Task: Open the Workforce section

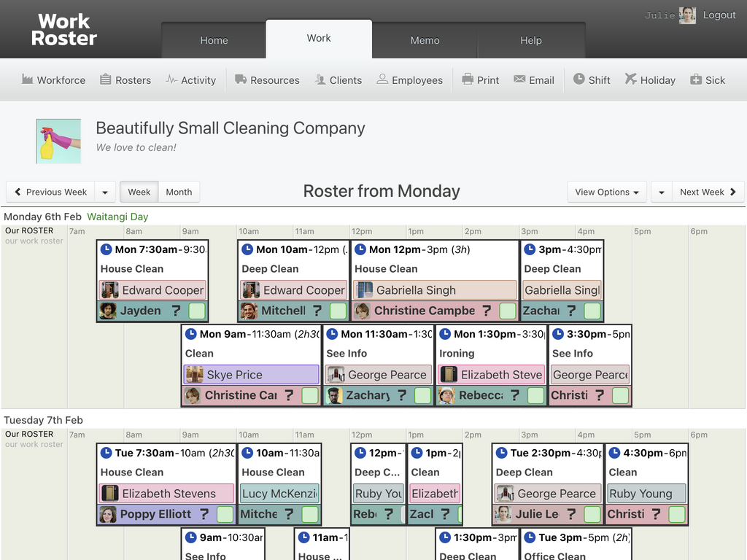Action: (x=53, y=79)
